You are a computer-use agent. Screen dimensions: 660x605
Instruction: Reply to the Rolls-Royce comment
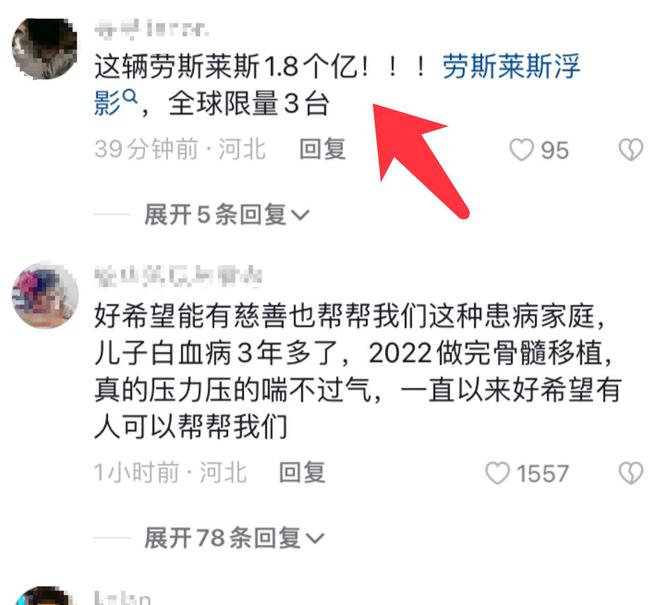[322, 149]
